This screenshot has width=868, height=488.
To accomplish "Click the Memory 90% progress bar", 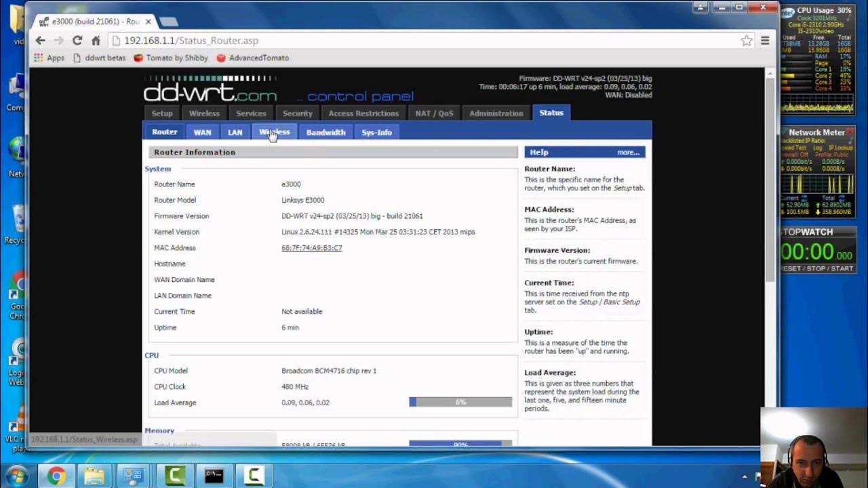I will click(460, 444).
